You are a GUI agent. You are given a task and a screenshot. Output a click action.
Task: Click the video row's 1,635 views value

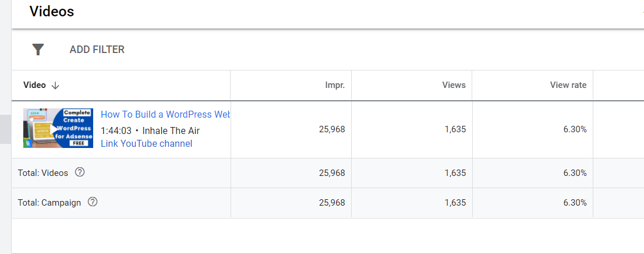pyautogui.click(x=455, y=129)
